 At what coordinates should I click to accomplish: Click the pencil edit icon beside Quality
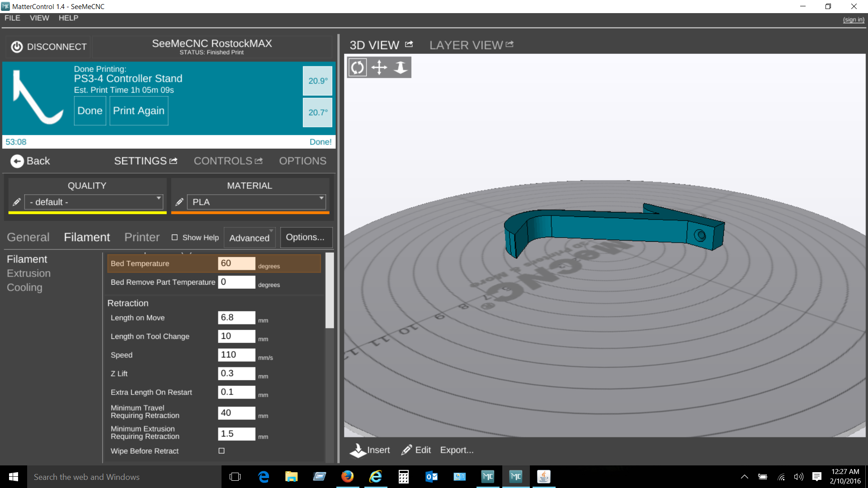[x=17, y=202]
